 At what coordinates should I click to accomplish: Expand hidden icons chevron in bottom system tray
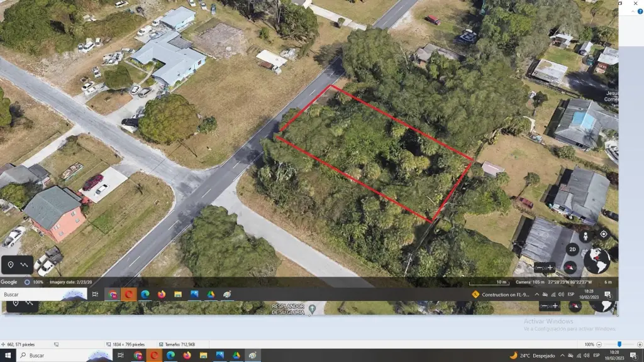(562, 356)
